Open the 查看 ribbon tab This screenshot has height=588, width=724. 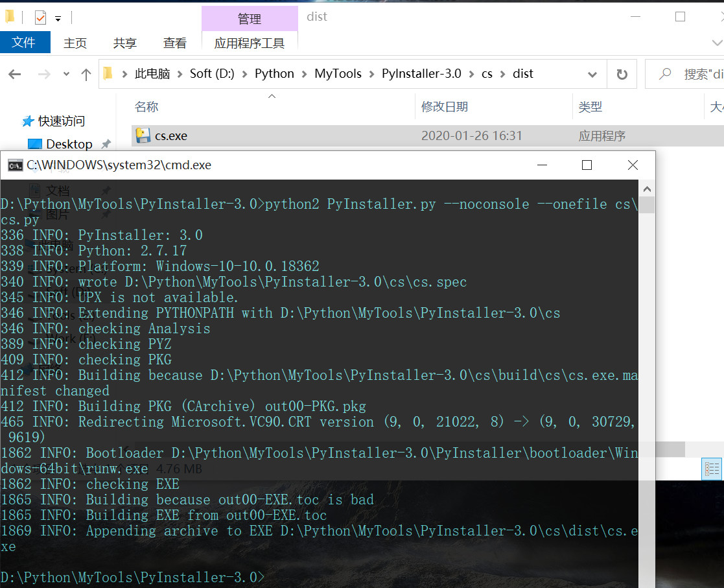point(174,43)
